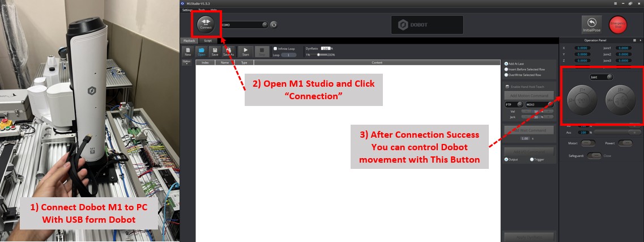Create a New playback file
This screenshot has width=644, height=242.
[x=187, y=52]
